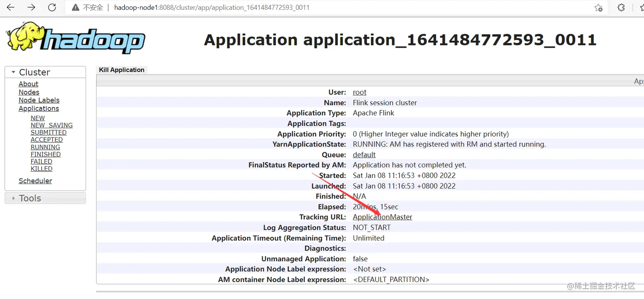This screenshot has width=644, height=299.
Task: Click the not-secure warning triangle icon
Action: click(x=75, y=8)
